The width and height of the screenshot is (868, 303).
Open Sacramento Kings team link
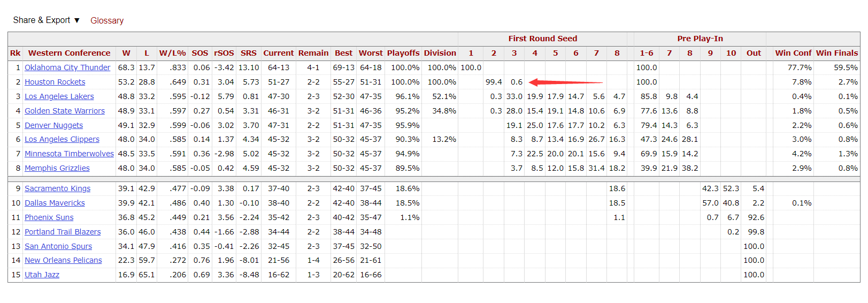58,188
